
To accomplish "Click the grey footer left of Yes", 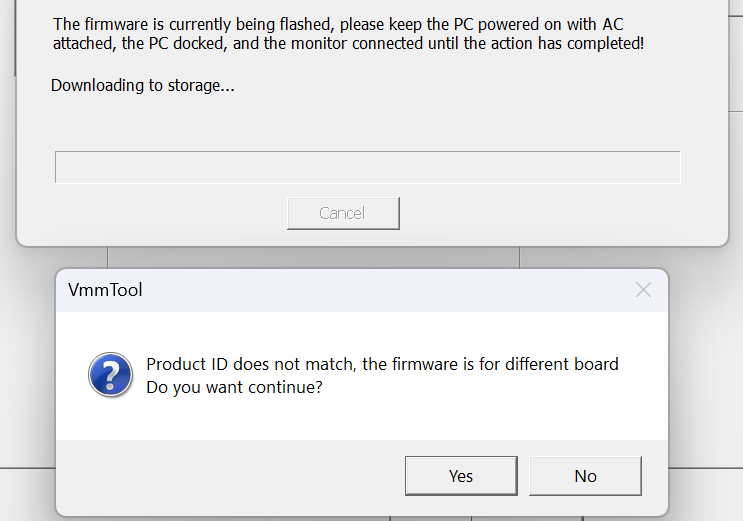I will [x=230, y=476].
